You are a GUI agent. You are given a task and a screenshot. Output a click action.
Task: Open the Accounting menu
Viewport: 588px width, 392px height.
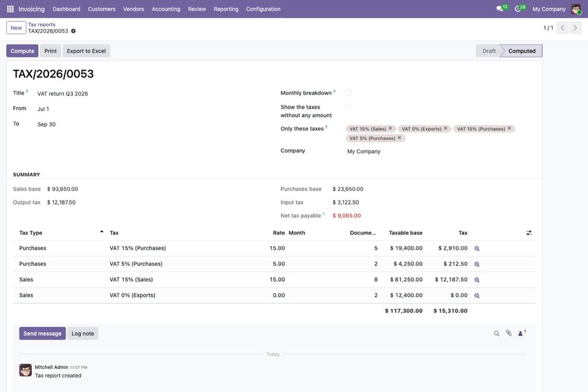click(x=166, y=9)
